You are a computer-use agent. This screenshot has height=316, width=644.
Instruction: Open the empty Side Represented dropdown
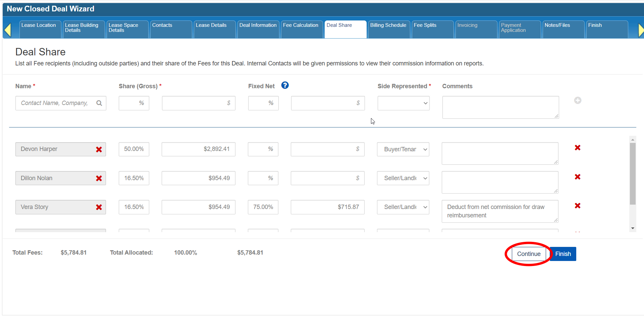click(404, 103)
